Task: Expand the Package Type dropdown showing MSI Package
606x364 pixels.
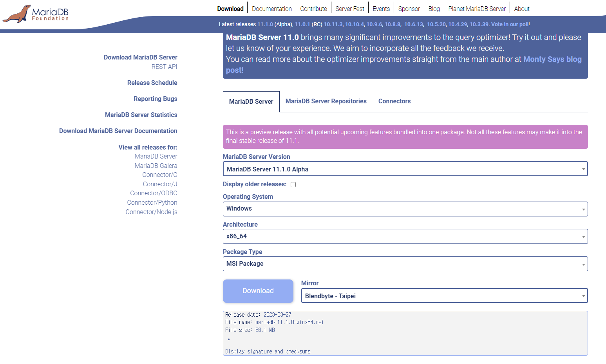Action: (x=405, y=264)
